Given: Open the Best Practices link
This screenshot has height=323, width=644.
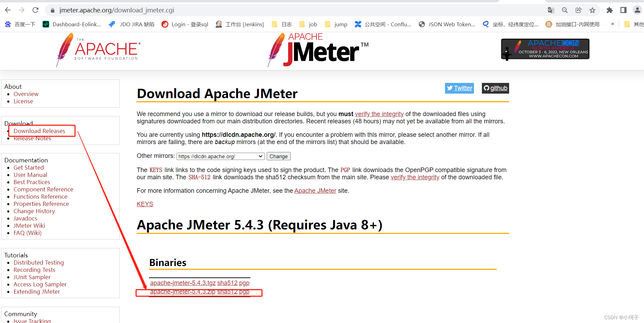Looking at the screenshot, I should click(32, 182).
